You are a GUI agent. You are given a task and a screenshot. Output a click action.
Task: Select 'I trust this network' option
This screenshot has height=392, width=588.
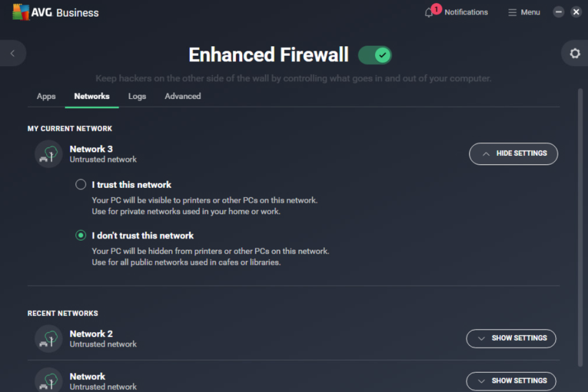[80, 184]
